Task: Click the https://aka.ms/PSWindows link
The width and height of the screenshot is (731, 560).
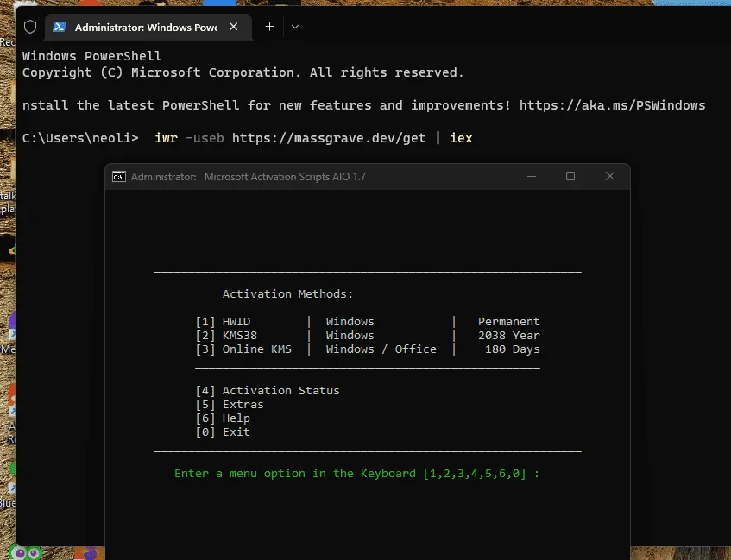Action: coord(612,105)
